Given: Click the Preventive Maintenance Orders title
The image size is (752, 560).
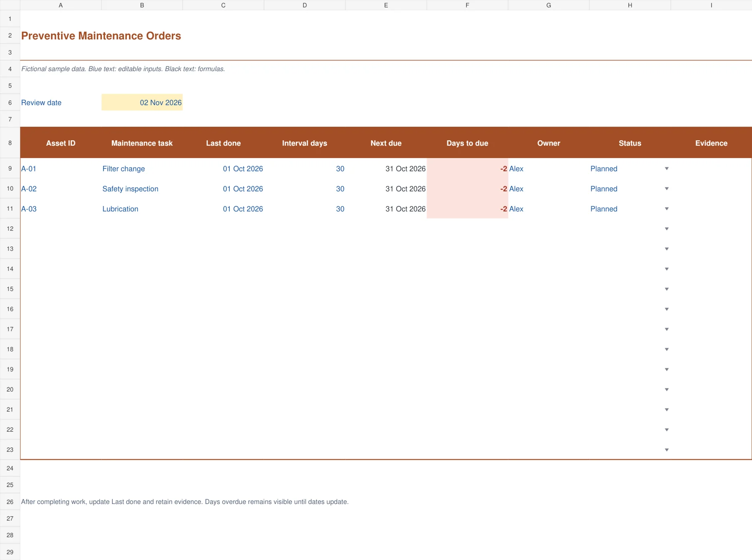Looking at the screenshot, I should pos(101,36).
